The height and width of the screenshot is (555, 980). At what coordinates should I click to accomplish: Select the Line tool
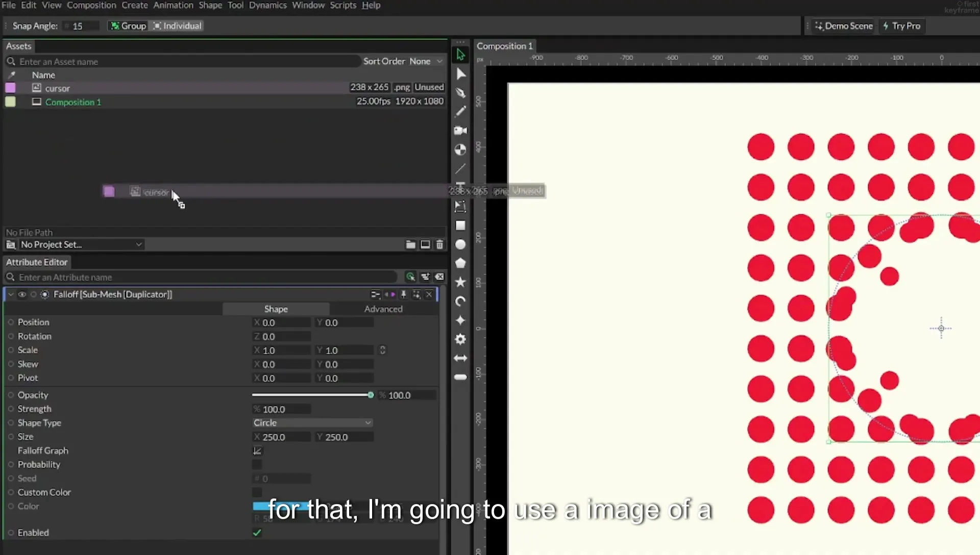[x=460, y=168]
